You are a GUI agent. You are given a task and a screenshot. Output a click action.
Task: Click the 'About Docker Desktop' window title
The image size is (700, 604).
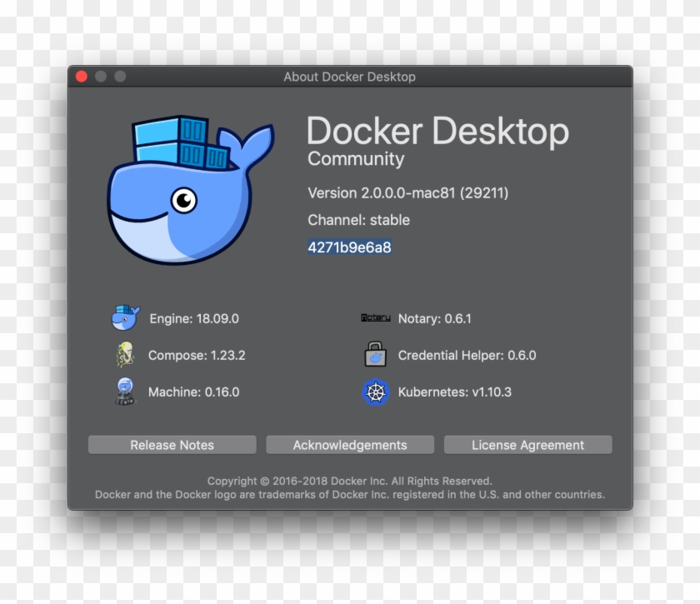tap(349, 77)
